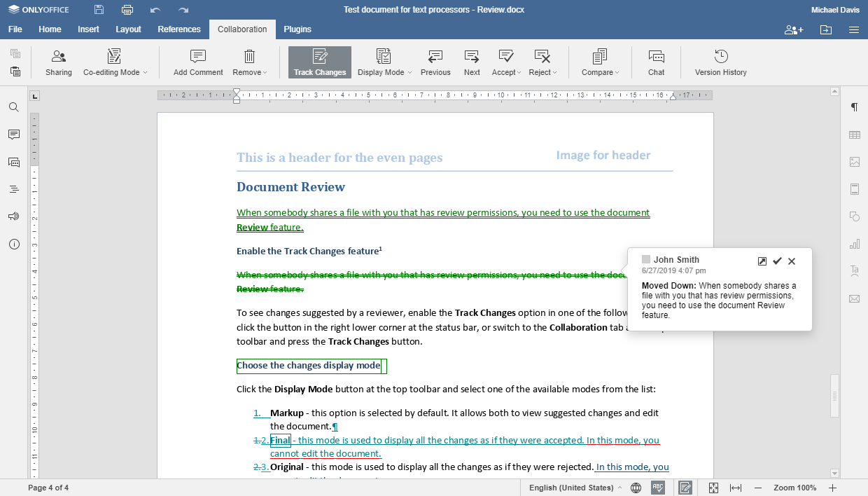
Task: Fit page to width in status bar
Action: [736, 488]
